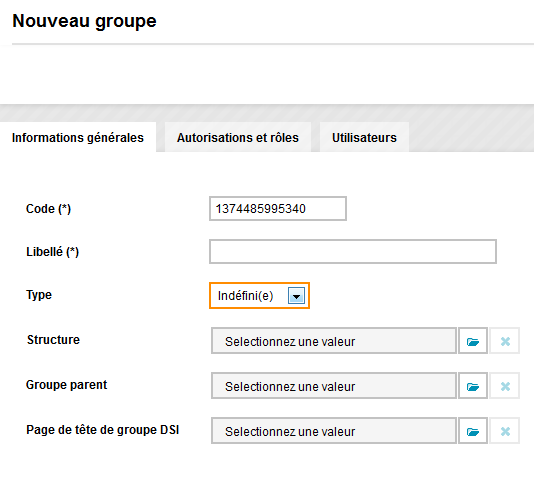Open the folder browser for Structure

click(473, 341)
